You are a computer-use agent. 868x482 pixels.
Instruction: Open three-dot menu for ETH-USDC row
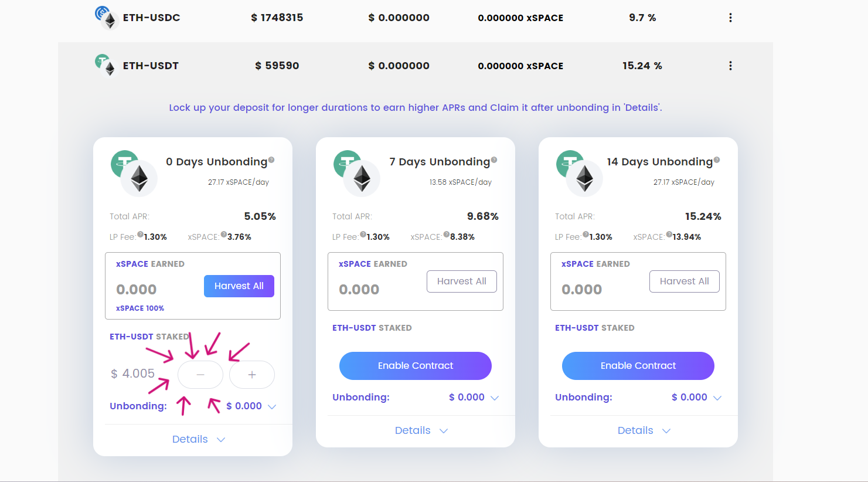730,18
